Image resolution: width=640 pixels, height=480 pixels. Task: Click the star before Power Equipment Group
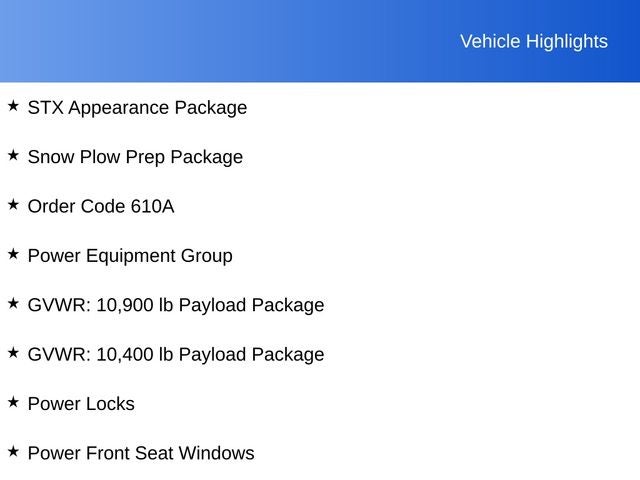13,254
